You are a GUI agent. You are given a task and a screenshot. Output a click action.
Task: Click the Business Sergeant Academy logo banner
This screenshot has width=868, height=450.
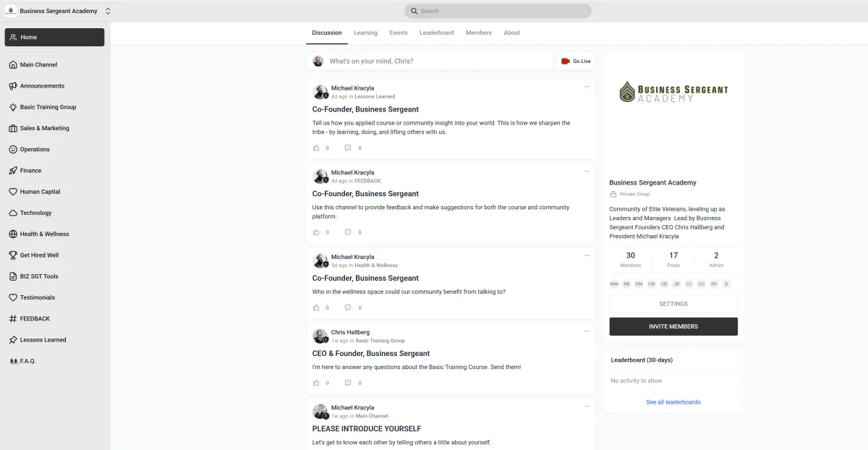[673, 93]
